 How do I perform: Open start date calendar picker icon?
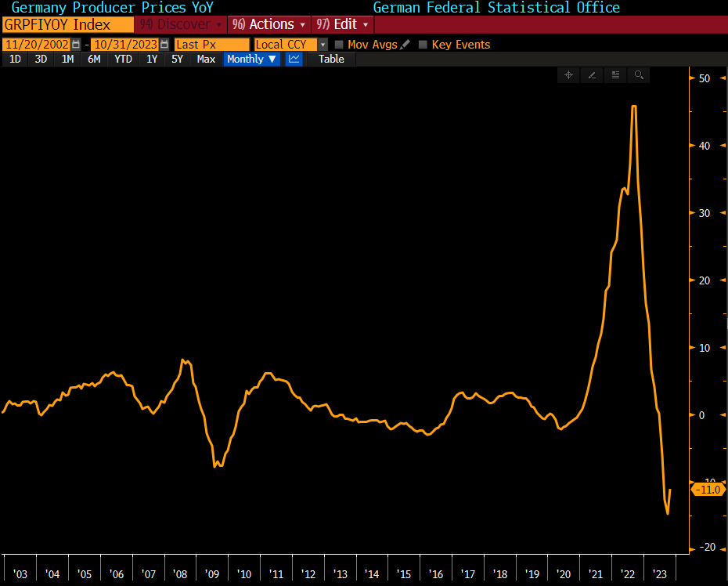(76, 45)
